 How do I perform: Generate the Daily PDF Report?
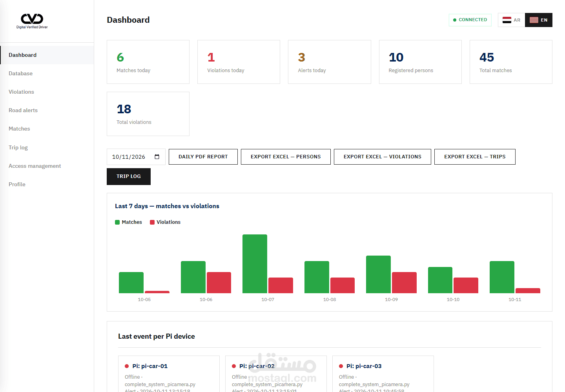tap(203, 157)
